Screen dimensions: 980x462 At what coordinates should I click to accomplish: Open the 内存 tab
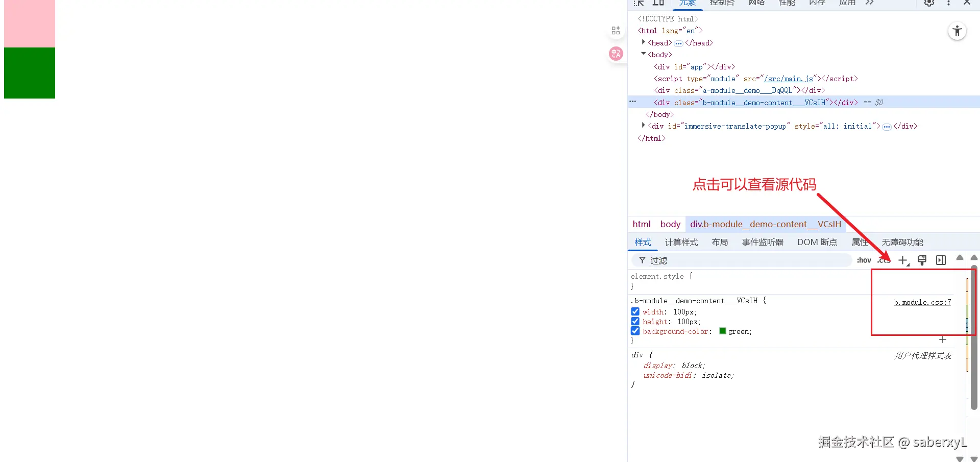(x=817, y=4)
